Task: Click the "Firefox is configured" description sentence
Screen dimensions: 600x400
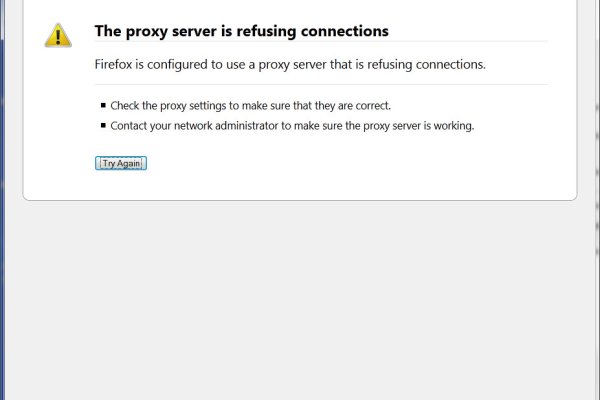Action: (289, 64)
